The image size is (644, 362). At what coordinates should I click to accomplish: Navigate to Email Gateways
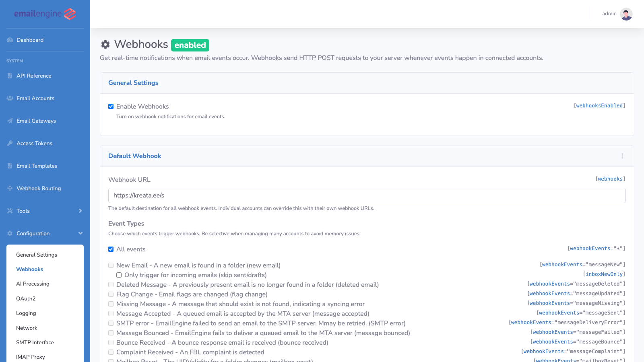[x=36, y=121]
